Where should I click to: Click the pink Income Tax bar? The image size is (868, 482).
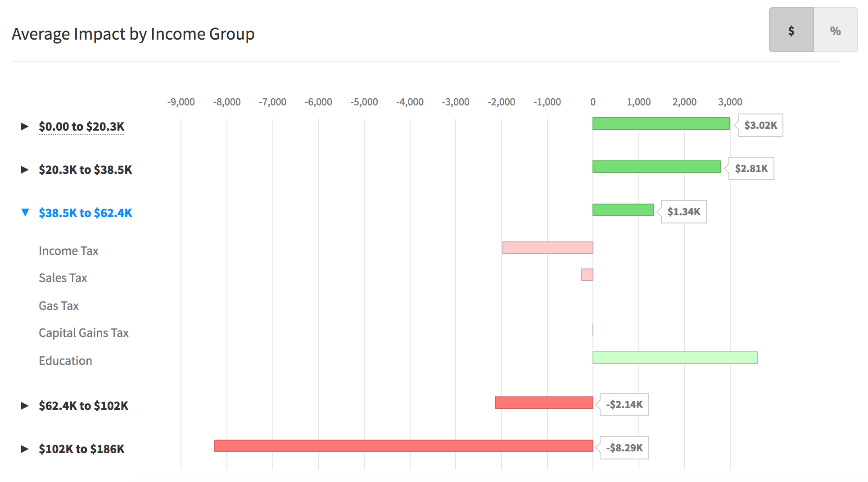coord(547,248)
